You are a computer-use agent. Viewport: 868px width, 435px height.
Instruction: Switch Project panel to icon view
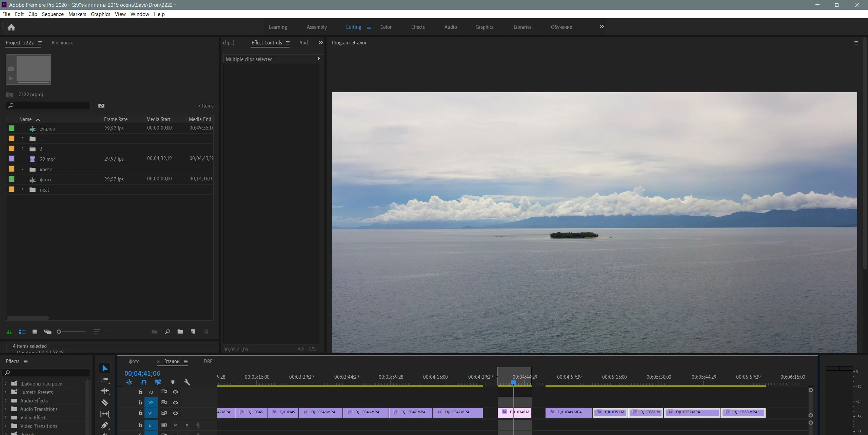pos(35,332)
